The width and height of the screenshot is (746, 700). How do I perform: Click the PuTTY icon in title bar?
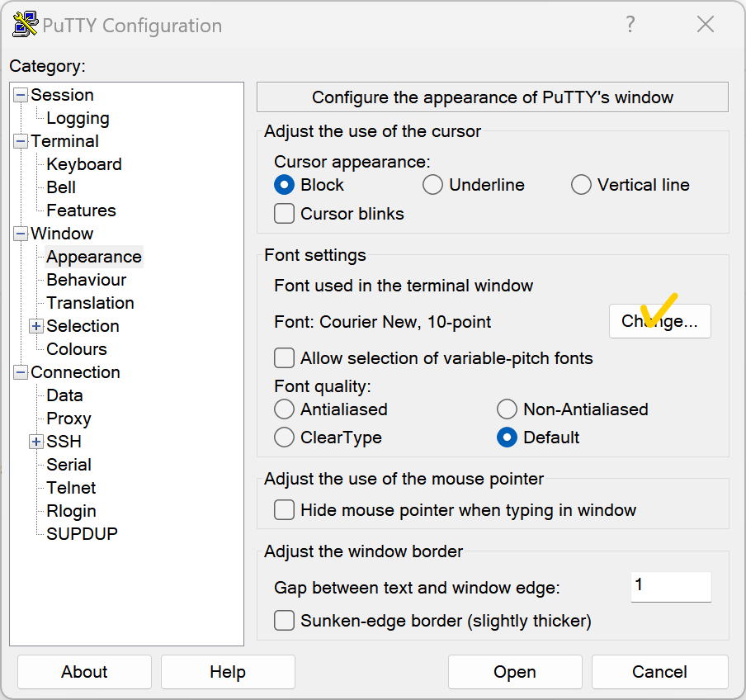coord(25,25)
